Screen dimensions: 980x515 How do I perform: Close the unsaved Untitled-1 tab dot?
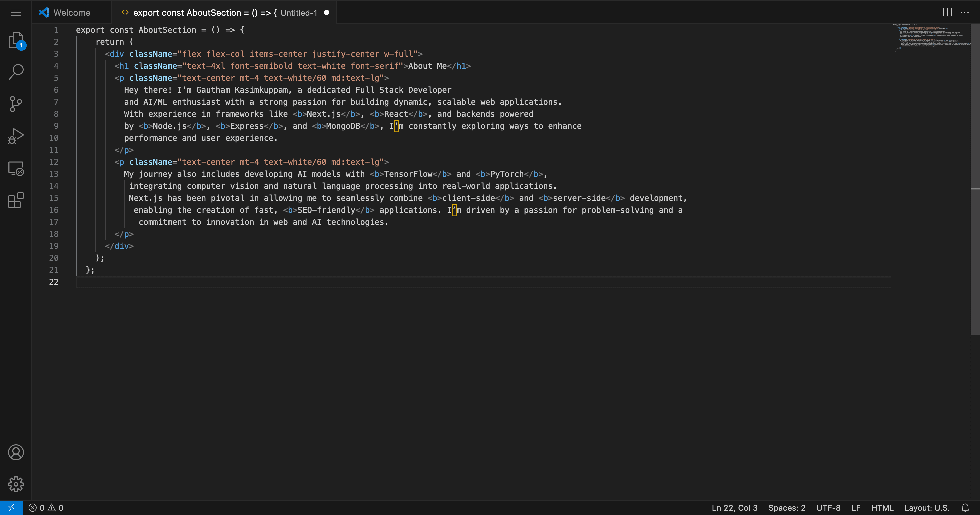(x=326, y=13)
